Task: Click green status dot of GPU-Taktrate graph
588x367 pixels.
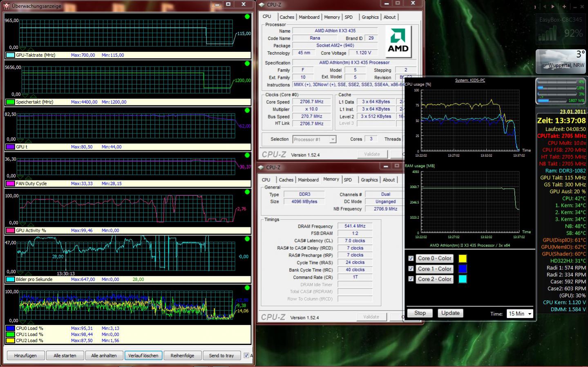Action: (247, 17)
